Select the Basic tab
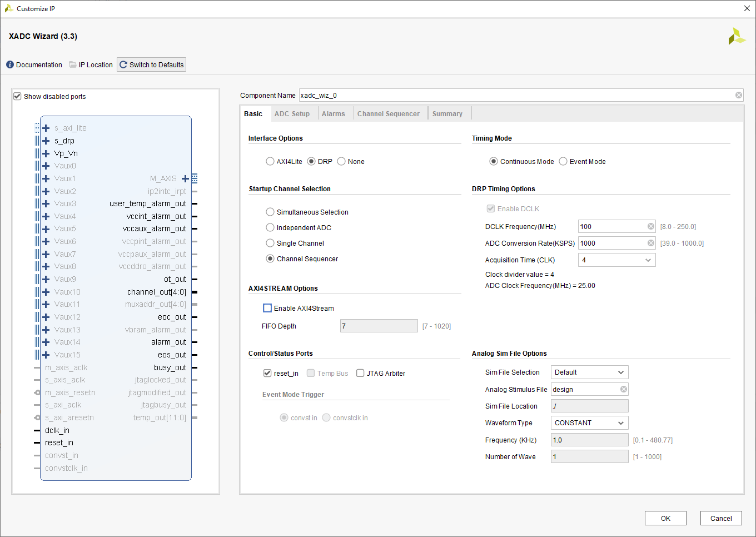This screenshot has height=537, width=756. coord(253,114)
